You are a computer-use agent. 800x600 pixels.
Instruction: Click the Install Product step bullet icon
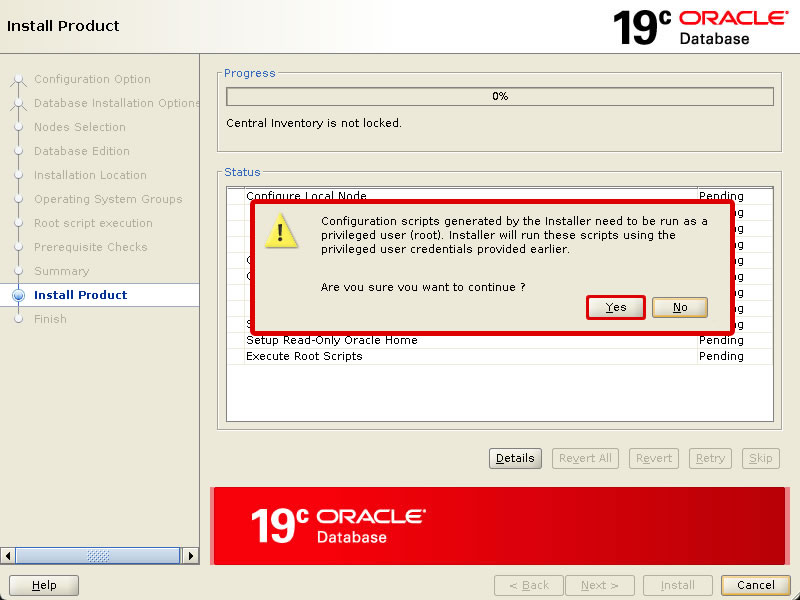18,295
